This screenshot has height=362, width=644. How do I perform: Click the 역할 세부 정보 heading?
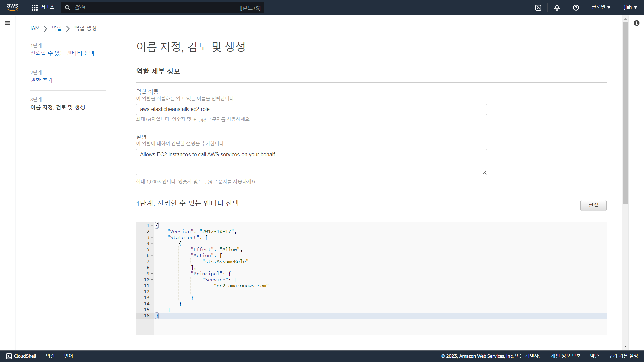click(158, 71)
